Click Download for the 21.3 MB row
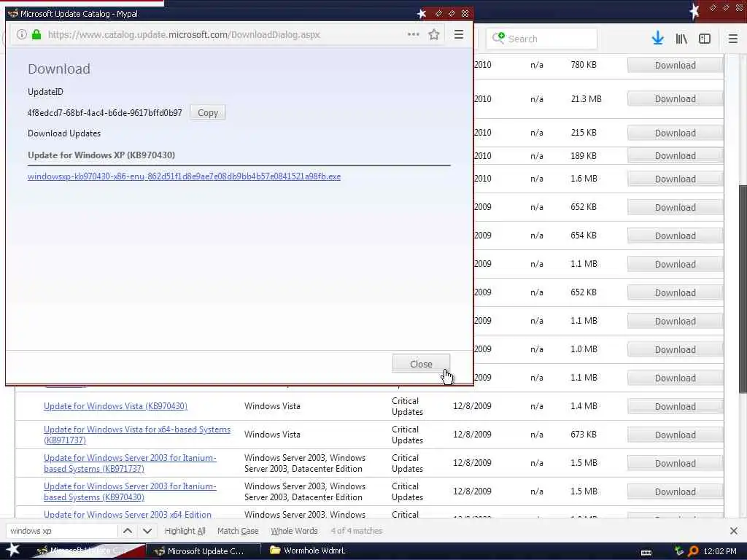Image resolution: width=747 pixels, height=560 pixels. point(675,98)
